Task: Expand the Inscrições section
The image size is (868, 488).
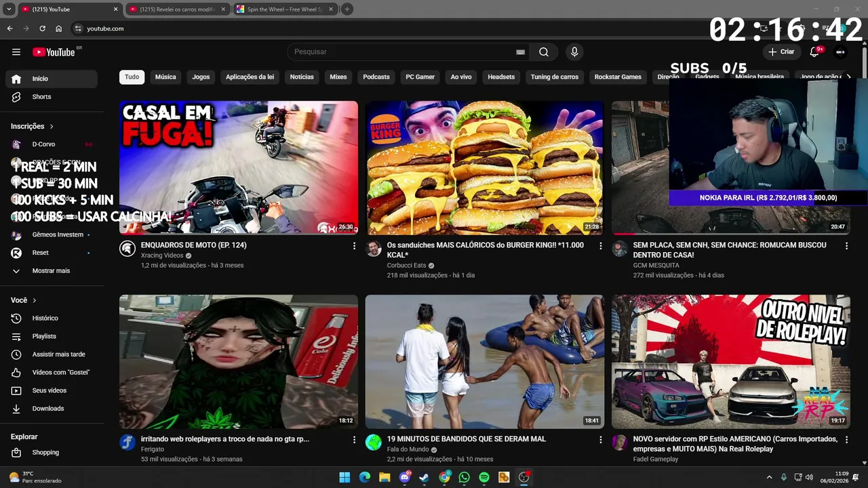Action: click(x=32, y=126)
